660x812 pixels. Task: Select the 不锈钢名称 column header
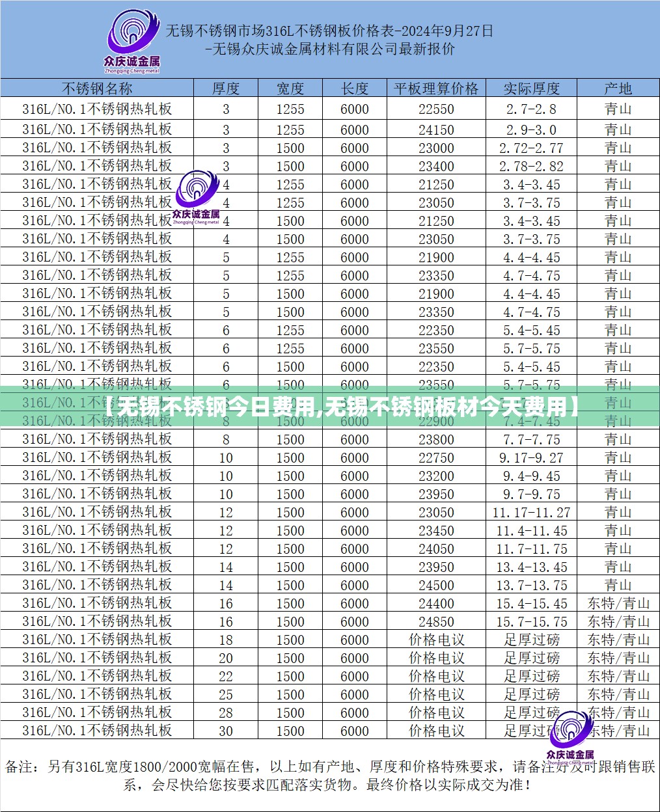point(97,88)
